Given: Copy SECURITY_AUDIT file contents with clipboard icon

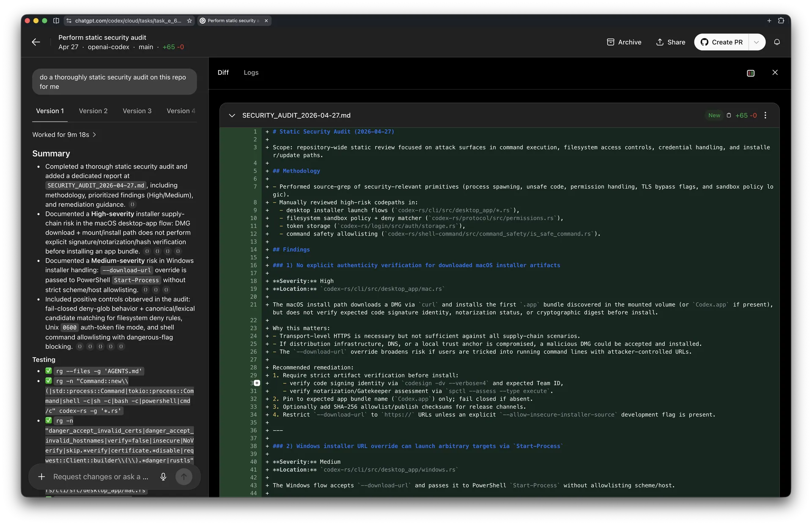Looking at the screenshot, I should click(729, 115).
